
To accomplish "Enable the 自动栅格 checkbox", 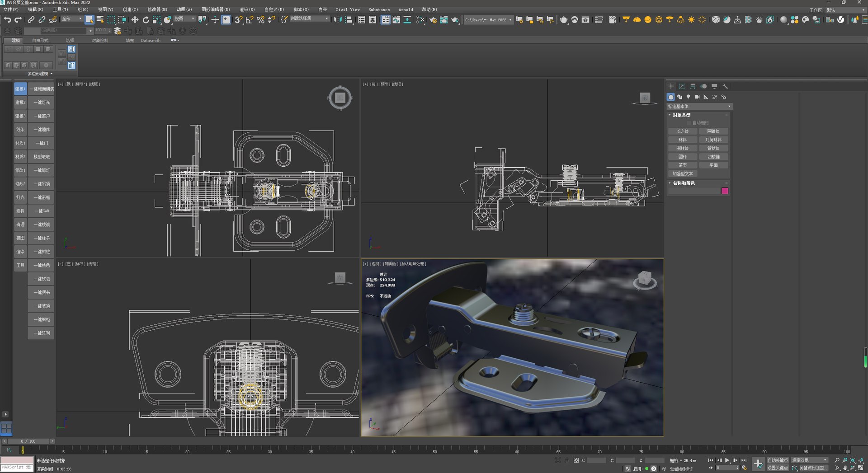I will (x=689, y=123).
